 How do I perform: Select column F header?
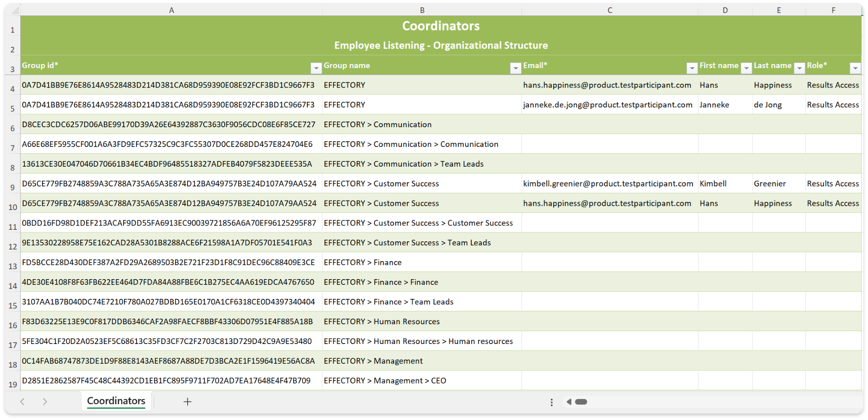pyautogui.click(x=833, y=10)
